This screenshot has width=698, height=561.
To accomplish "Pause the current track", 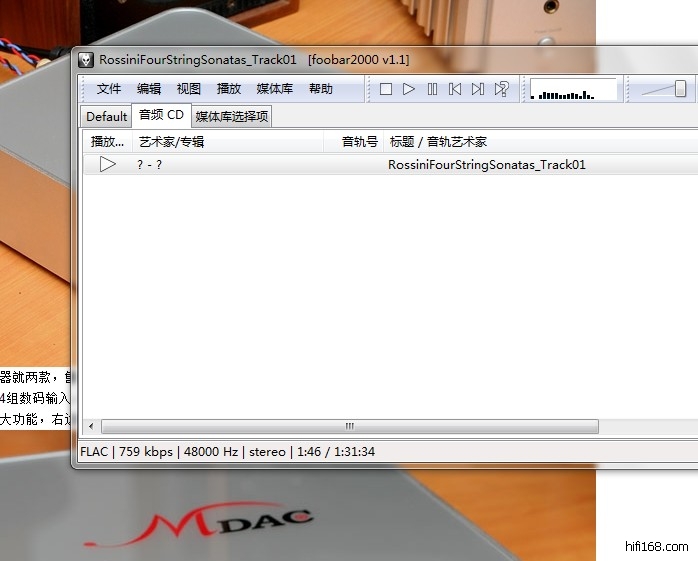I will (x=432, y=89).
